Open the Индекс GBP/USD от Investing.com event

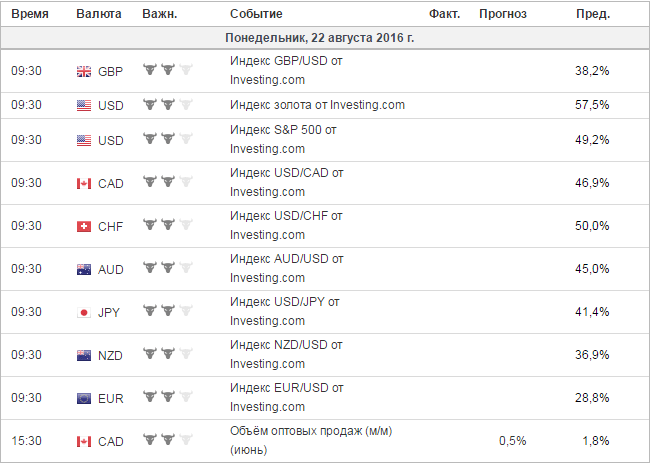pyautogui.click(x=286, y=70)
